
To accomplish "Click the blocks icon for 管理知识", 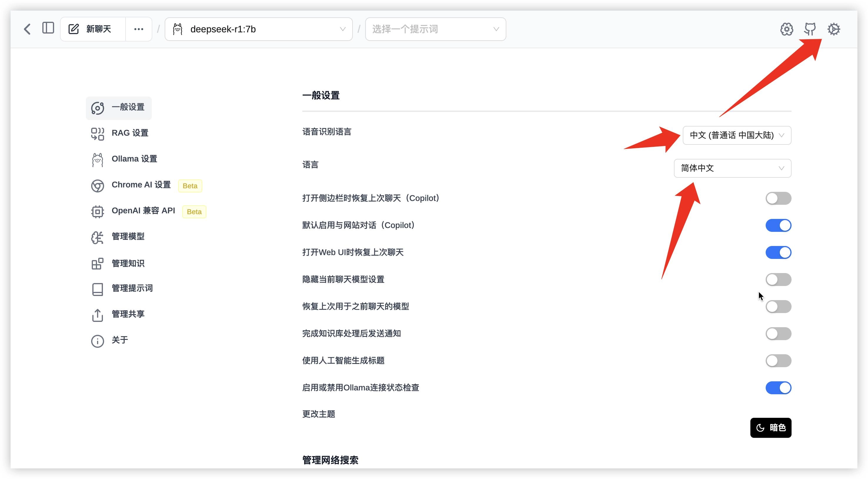I will click(97, 264).
